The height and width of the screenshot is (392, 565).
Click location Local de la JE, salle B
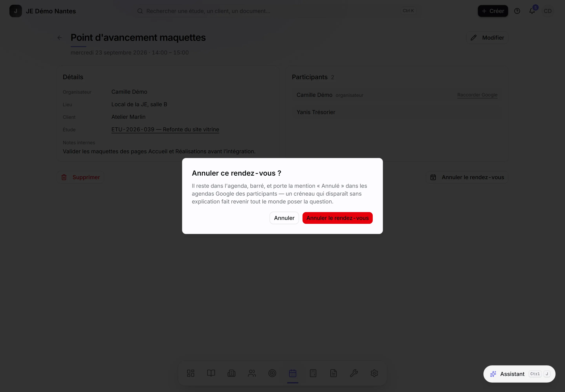click(139, 104)
